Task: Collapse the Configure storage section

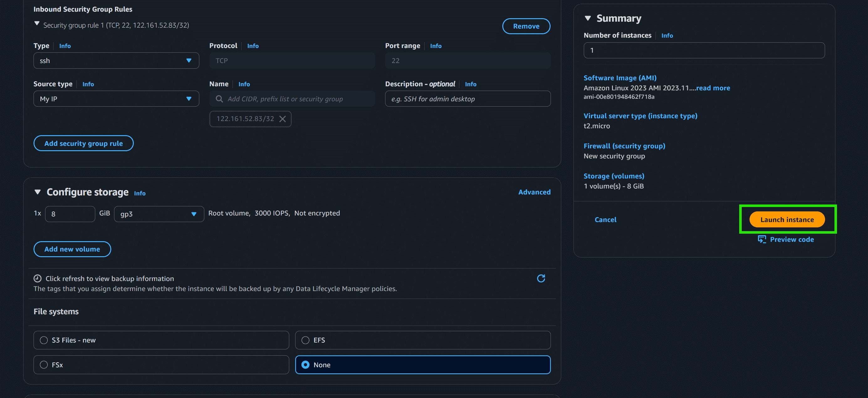Action: [38, 192]
